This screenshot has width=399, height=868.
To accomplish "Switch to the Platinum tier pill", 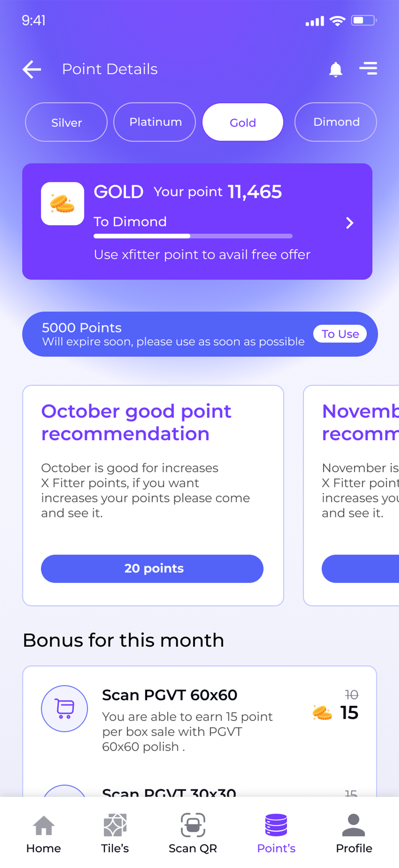I will pos(155,122).
